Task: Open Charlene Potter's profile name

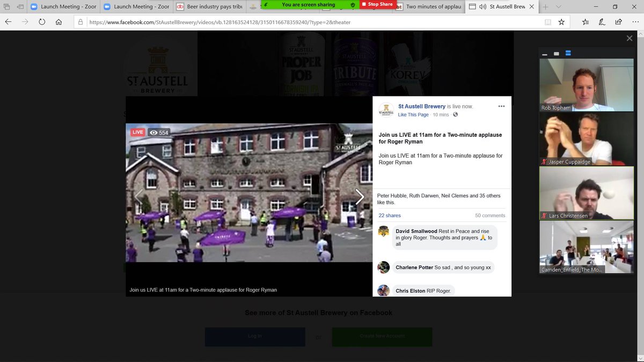Action: coord(414,267)
